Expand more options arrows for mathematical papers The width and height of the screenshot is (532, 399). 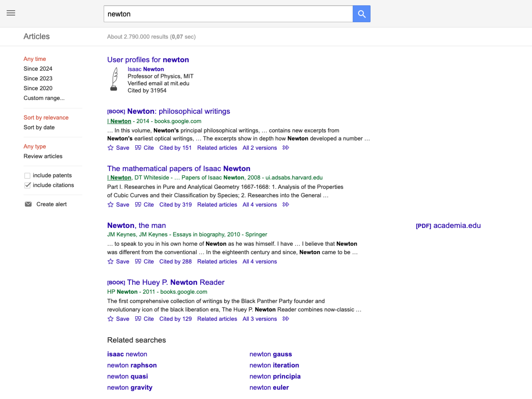pos(286,205)
